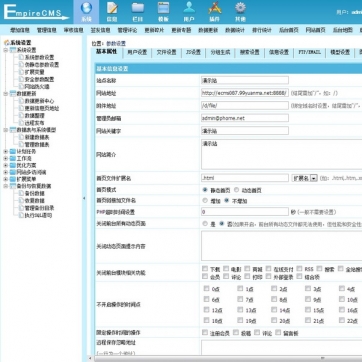The width and height of the screenshot is (362, 362).
Task: Click the 管理评论 shortcut link
Action: [x=127, y=30]
